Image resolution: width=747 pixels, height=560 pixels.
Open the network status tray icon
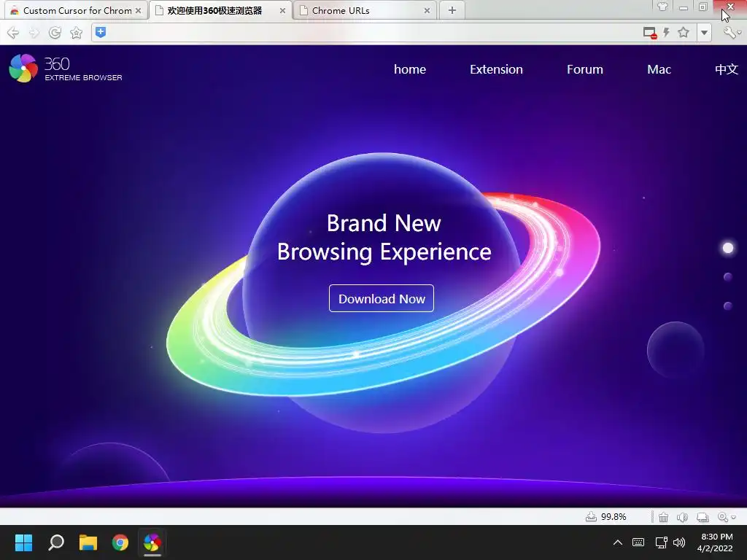[661, 542]
